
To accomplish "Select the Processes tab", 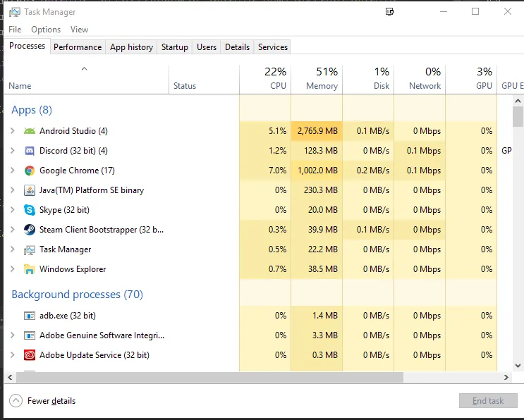I will pyautogui.click(x=27, y=46).
